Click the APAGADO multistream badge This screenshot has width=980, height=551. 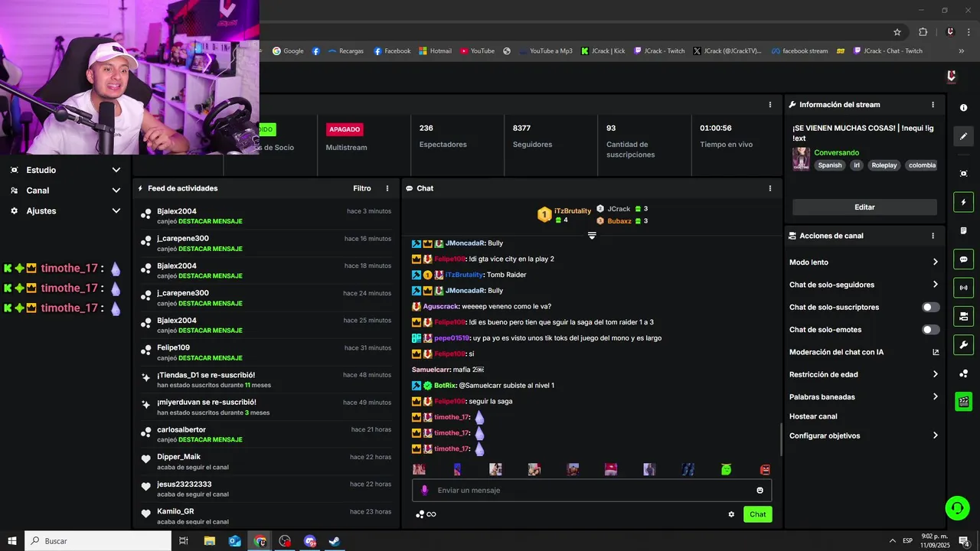pos(345,130)
